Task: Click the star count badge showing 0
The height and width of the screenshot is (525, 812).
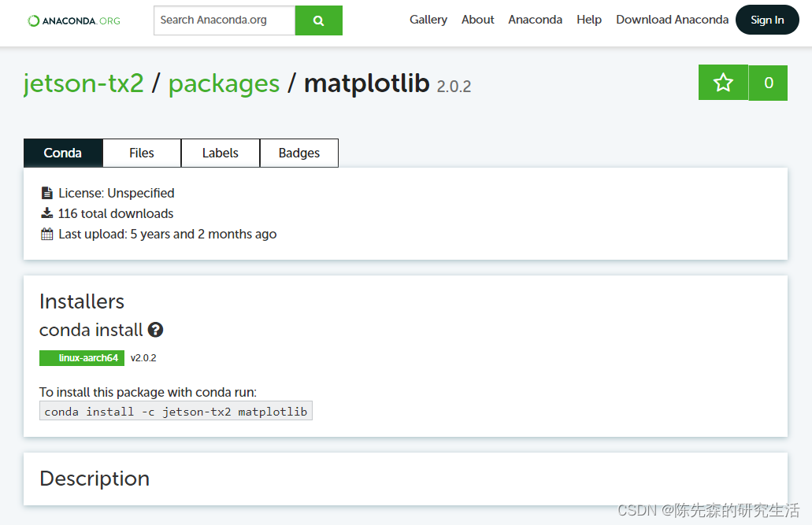Action: (769, 83)
